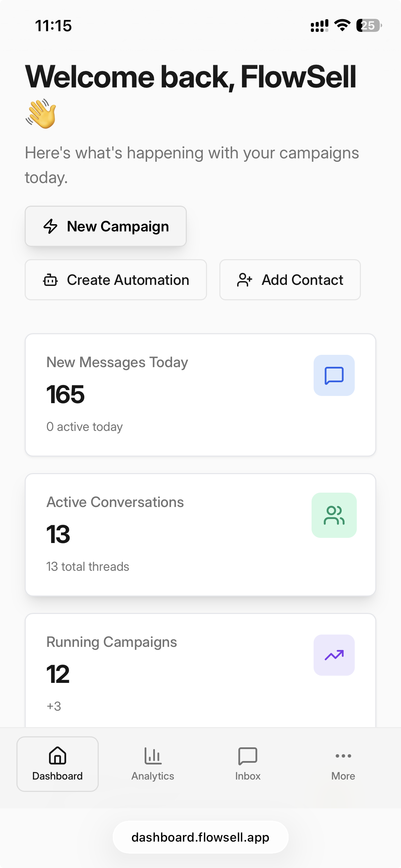The width and height of the screenshot is (401, 868).
Task: Select the 165 messages count
Action: [x=65, y=394]
